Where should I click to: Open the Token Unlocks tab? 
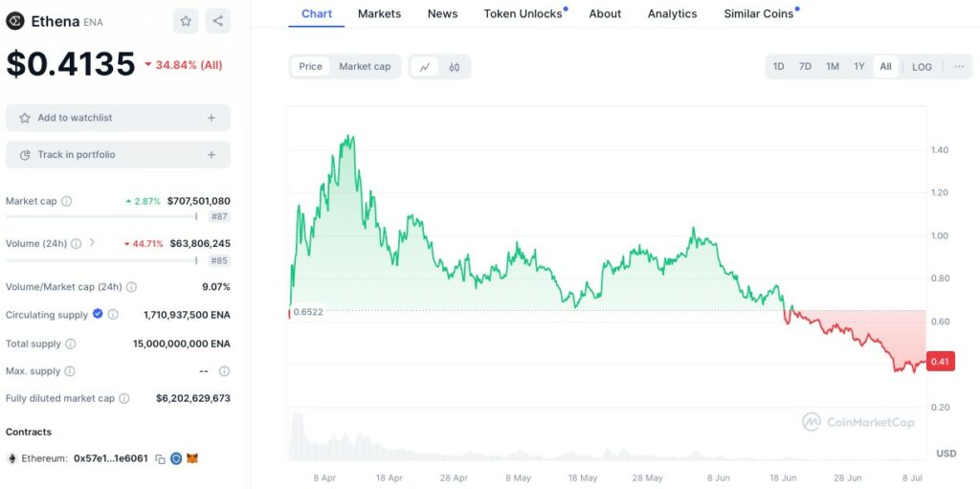(x=523, y=13)
